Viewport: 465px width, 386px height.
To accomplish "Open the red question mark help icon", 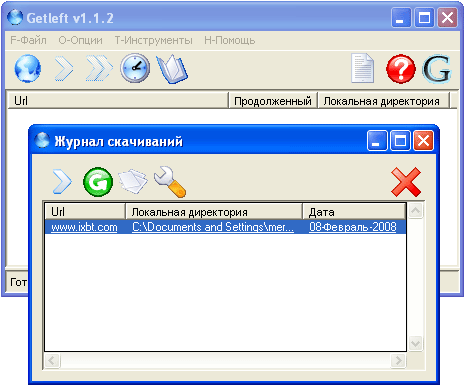I will tap(401, 69).
